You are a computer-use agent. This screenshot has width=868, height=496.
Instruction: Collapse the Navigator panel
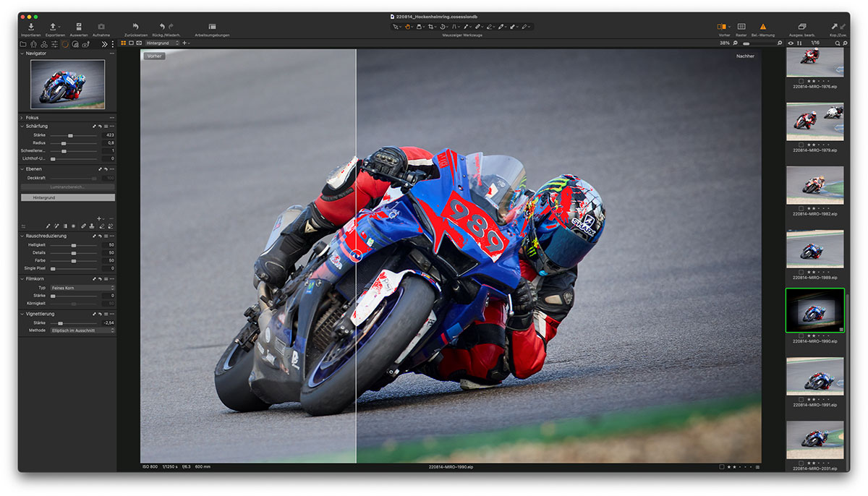coord(22,54)
